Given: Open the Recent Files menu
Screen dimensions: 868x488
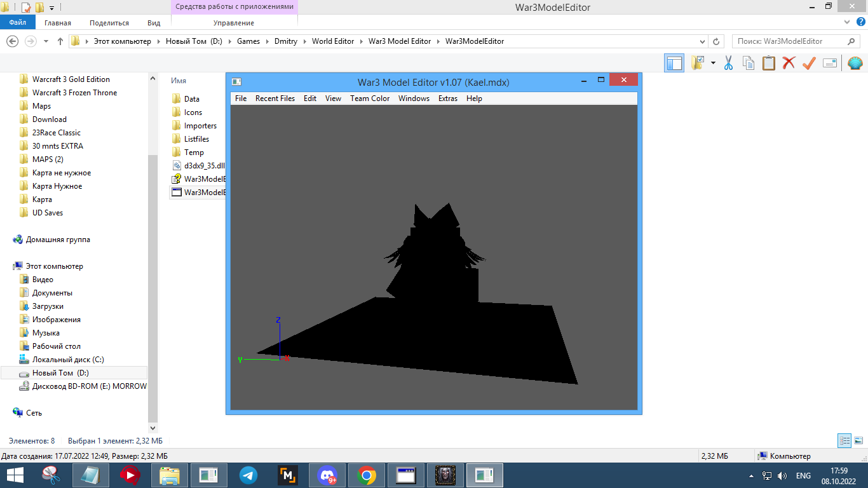Looking at the screenshot, I should (x=275, y=98).
